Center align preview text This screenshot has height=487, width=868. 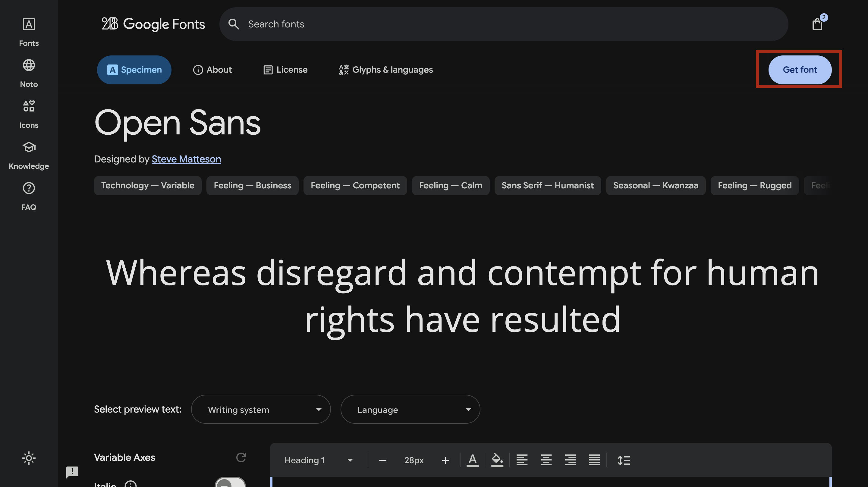coord(546,460)
